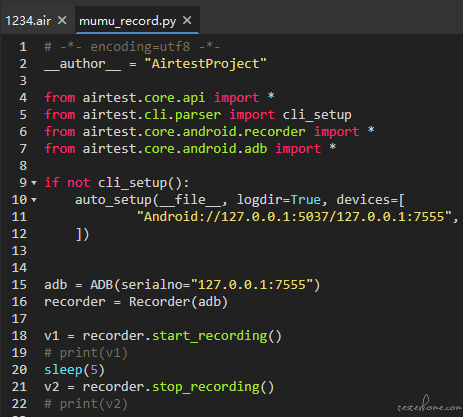This screenshot has height=417, width=463.
Task: Click the logdir=True argument
Action: (279, 200)
